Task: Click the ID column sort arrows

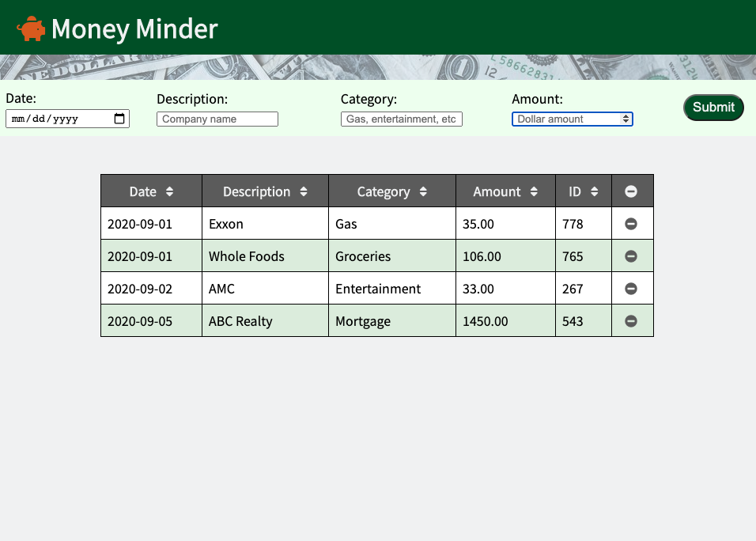Action: [x=594, y=191]
